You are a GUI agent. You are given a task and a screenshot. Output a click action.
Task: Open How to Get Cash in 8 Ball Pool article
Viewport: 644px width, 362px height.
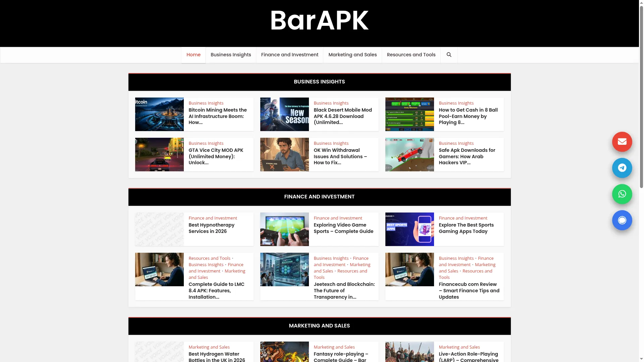(x=468, y=116)
